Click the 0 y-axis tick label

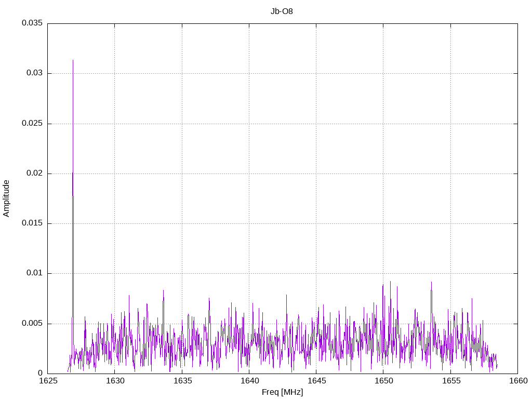(40, 373)
